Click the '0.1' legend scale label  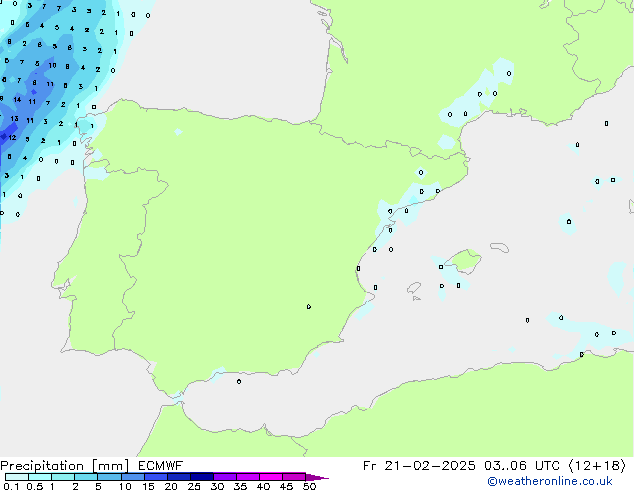(11, 486)
